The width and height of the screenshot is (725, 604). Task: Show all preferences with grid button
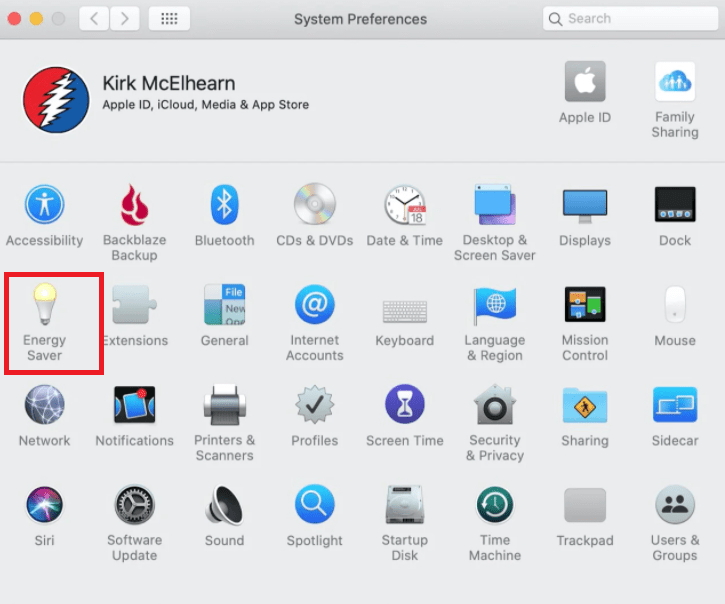[169, 19]
